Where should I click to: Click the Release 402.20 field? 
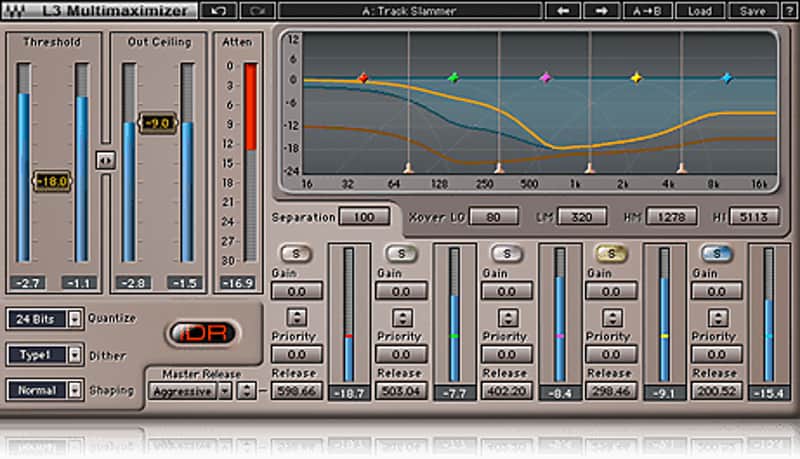pyautogui.click(x=507, y=391)
